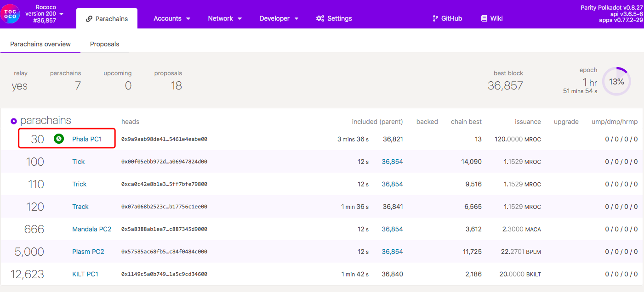Click the issuance value 2.3000 MACA
This screenshot has height=292, width=644.
coord(522,229)
